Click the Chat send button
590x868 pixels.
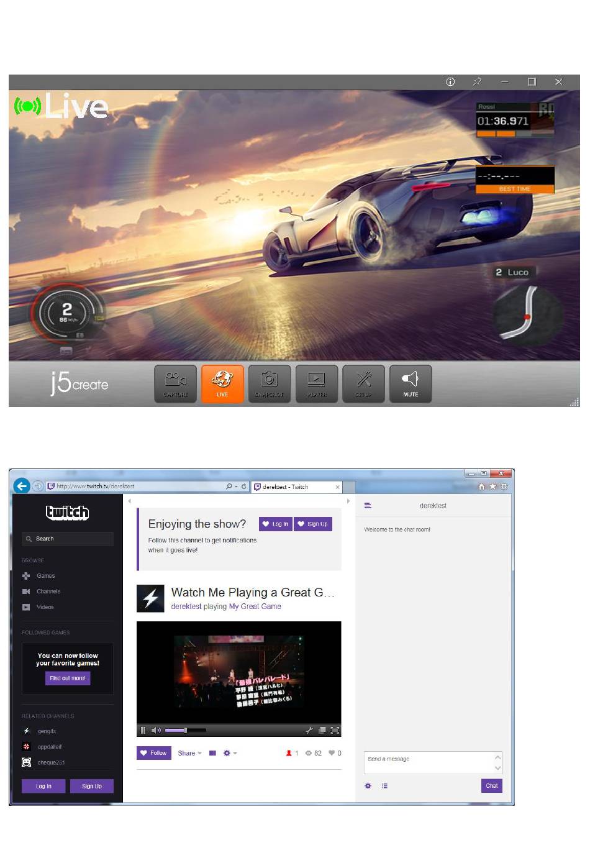[x=491, y=786]
